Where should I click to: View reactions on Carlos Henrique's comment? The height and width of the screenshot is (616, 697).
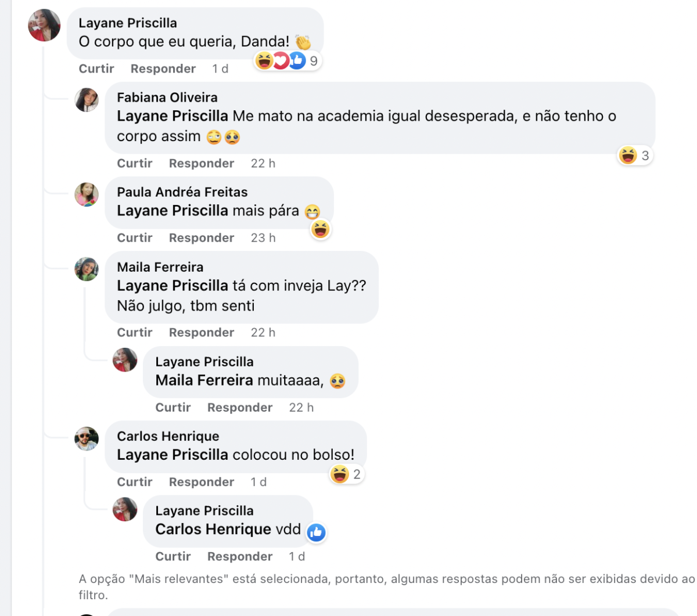(x=346, y=474)
